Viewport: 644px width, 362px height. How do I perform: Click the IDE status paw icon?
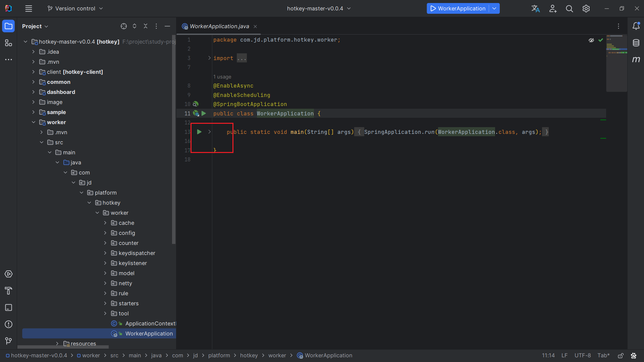tap(633, 356)
